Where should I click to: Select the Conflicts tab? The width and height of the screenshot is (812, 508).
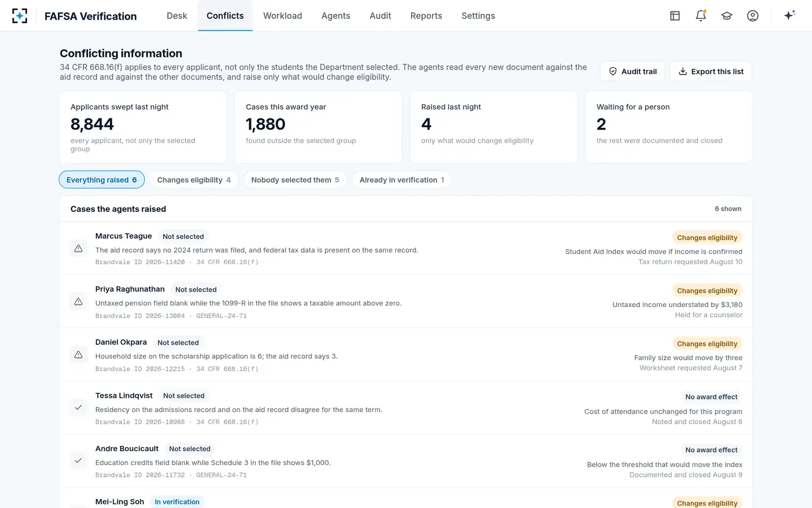225,16
